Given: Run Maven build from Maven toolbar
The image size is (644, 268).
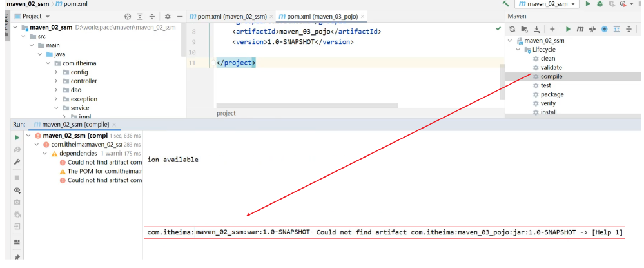Looking at the screenshot, I should (568, 29).
